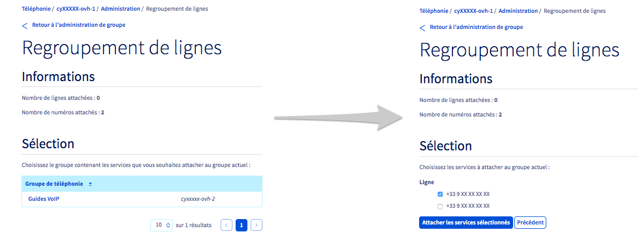This screenshot has height=247, width=644.
Task: Check the second unchecked phone line
Action: pos(441,206)
